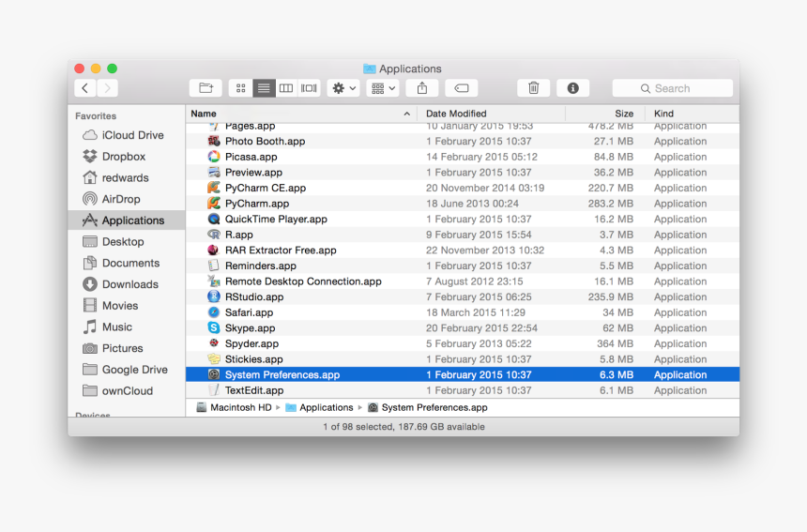Viewport: 807px width, 532px height.
Task: Open ownCloud in sidebar
Action: pos(127,391)
